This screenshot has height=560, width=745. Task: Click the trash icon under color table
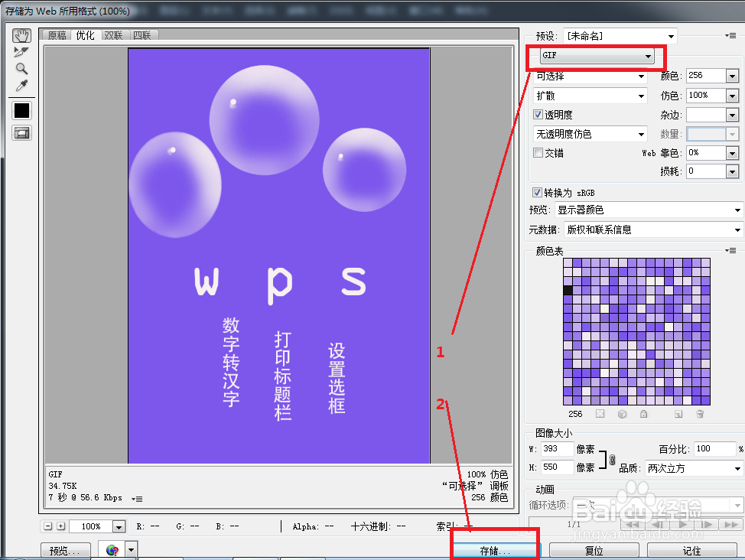click(x=700, y=414)
